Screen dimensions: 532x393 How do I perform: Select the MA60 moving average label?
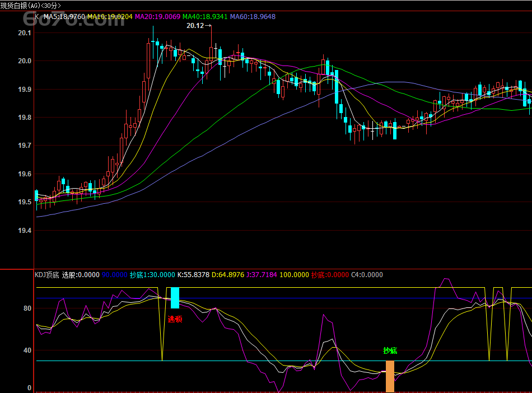click(253, 17)
